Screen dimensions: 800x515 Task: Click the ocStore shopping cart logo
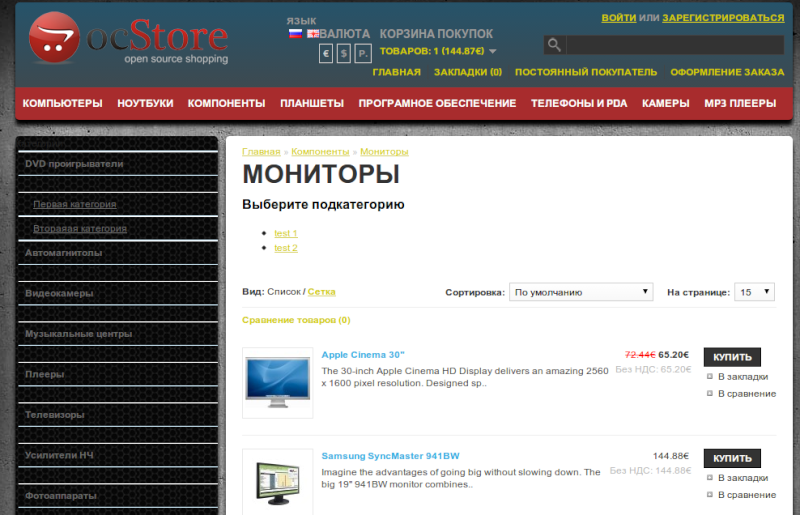[x=129, y=39]
